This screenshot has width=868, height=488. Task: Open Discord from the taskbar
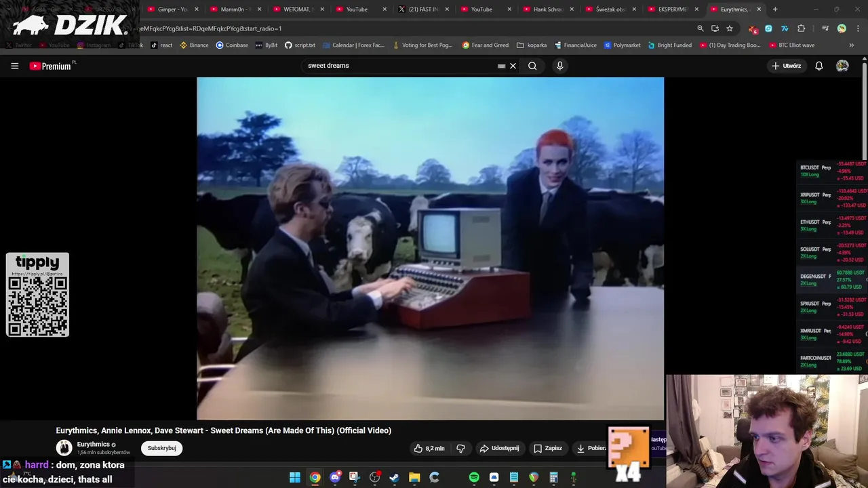[335, 477]
